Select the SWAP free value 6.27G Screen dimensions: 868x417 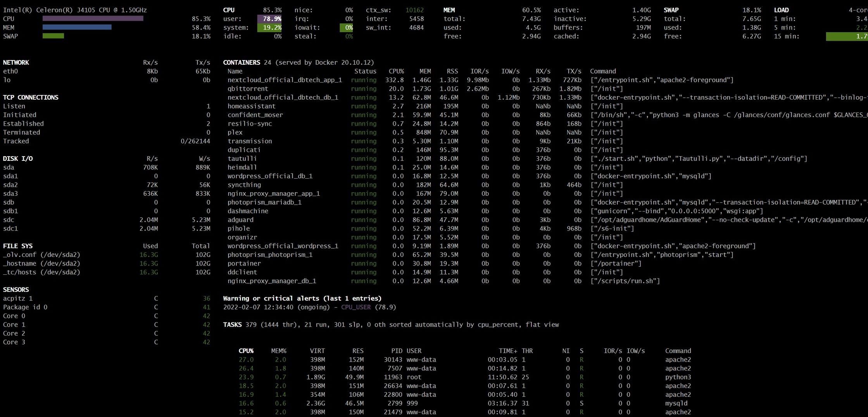752,36
